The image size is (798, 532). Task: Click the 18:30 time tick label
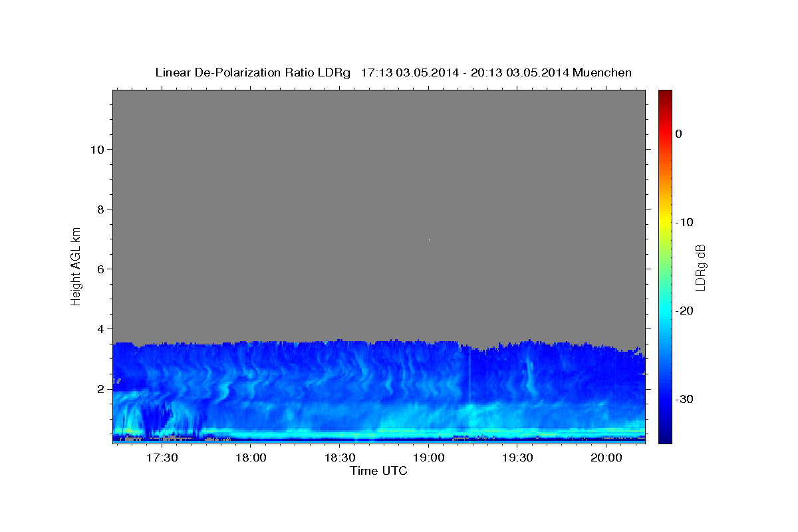point(340,458)
